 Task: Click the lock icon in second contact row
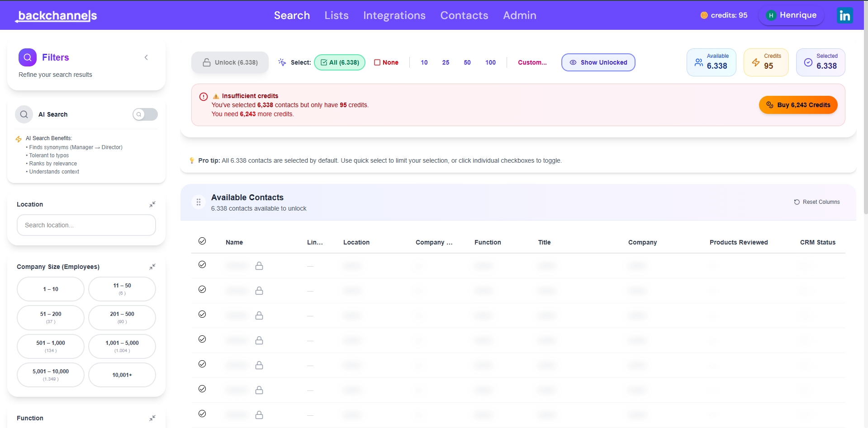pyautogui.click(x=259, y=291)
